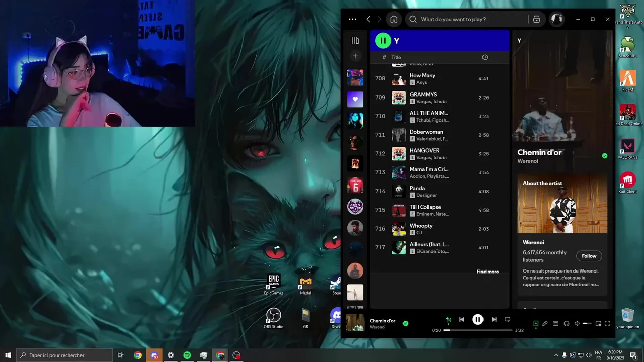Open About the artist card image

point(562,204)
